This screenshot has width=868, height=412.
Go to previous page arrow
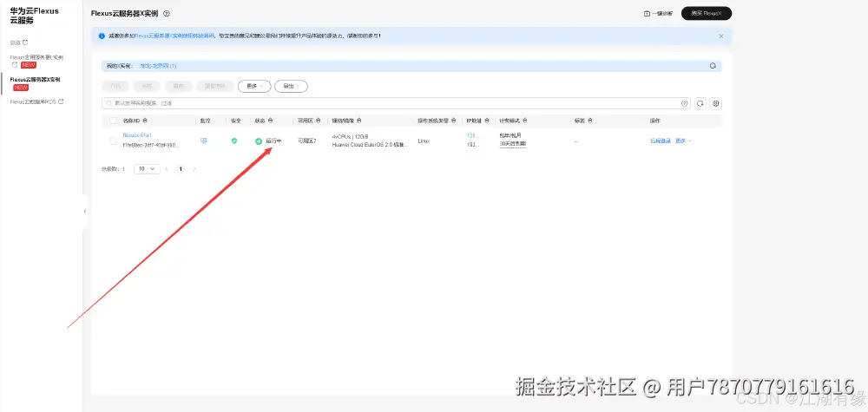point(166,168)
